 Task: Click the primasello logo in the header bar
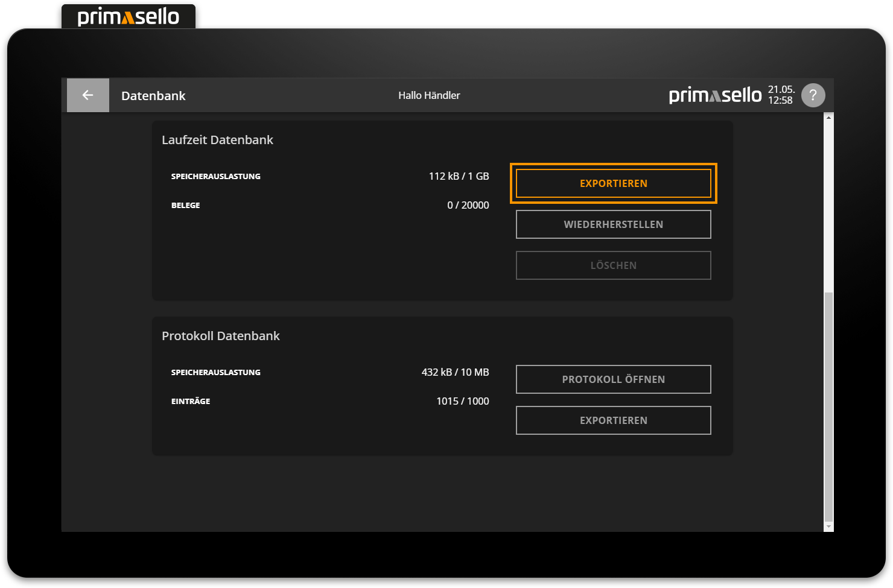point(715,95)
